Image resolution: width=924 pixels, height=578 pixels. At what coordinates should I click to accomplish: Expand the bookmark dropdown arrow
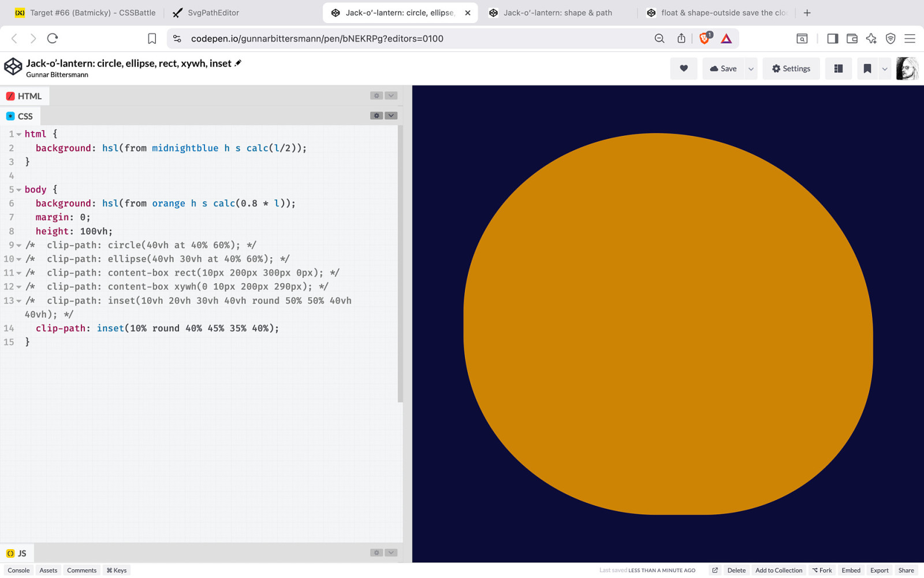point(884,68)
